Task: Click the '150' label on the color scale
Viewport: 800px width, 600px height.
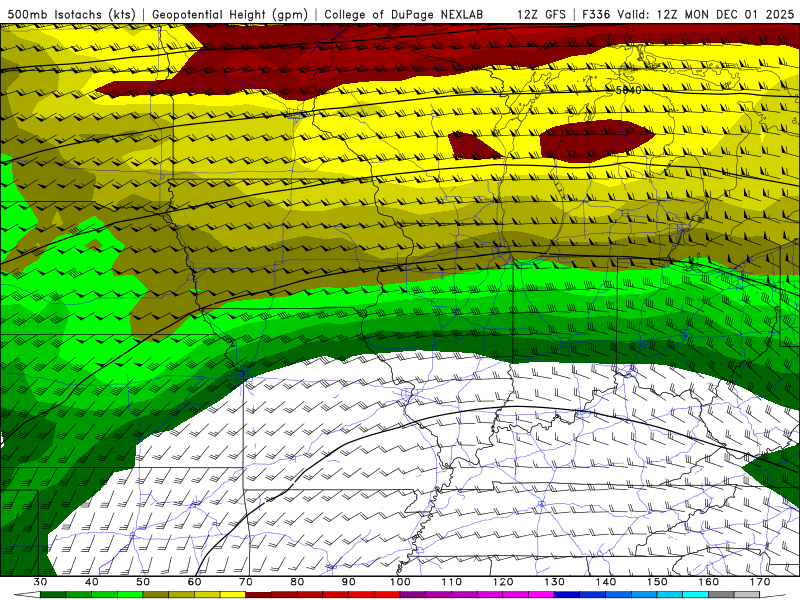Action: [x=657, y=582]
